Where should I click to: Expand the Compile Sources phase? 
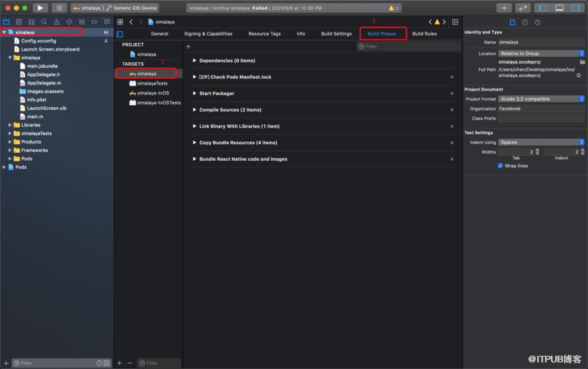194,110
